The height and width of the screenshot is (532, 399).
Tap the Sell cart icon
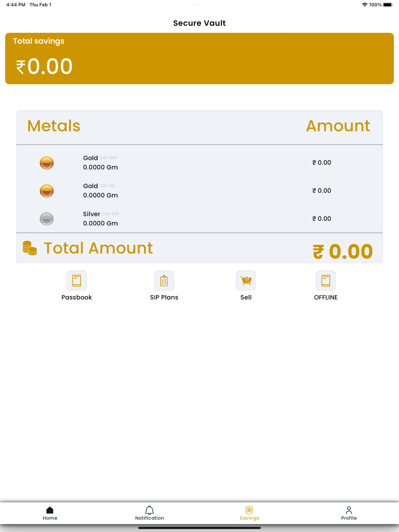pos(246,281)
